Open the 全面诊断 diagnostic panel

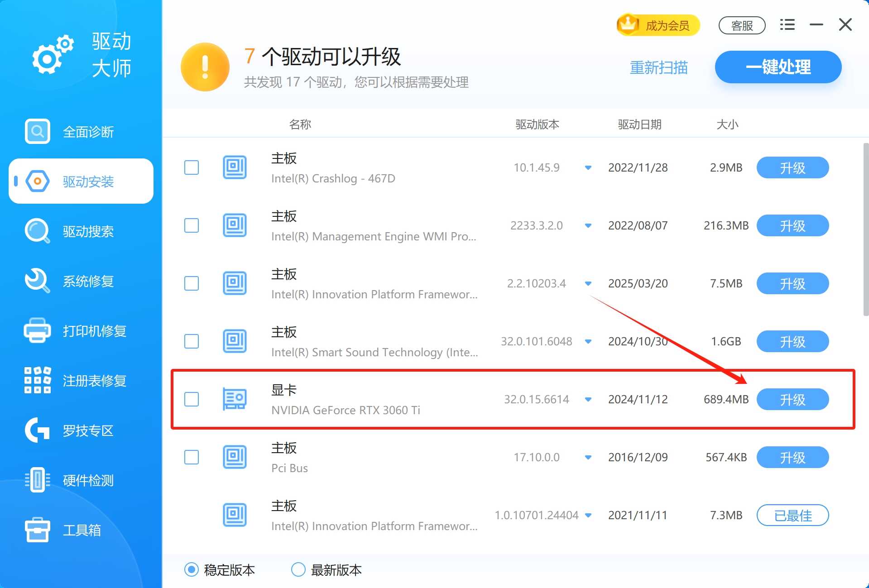pos(88,132)
